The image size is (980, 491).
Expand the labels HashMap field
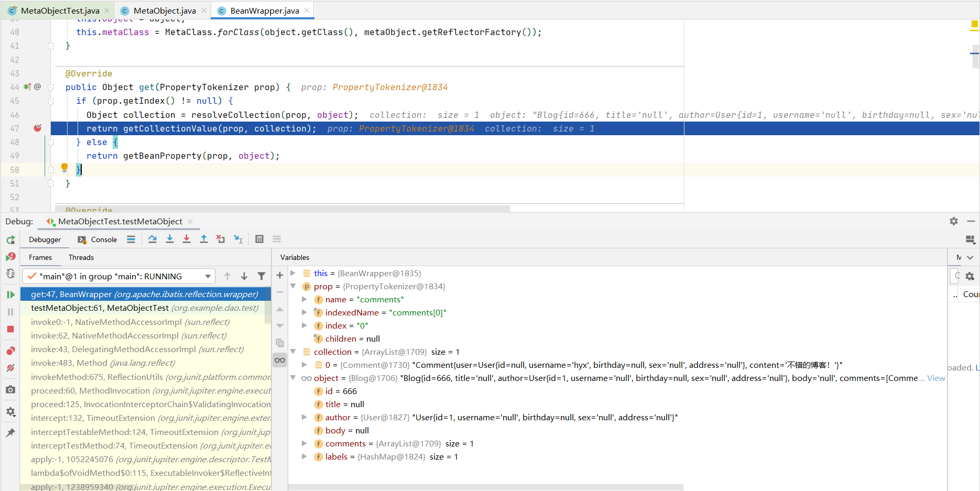[x=304, y=456]
